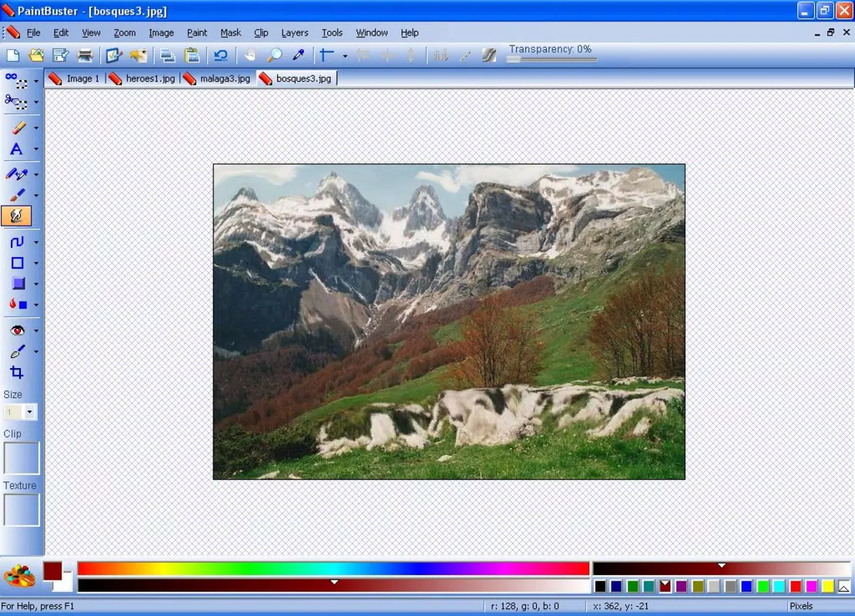
Task: Click the empty Texture preview box
Action: coord(22,510)
